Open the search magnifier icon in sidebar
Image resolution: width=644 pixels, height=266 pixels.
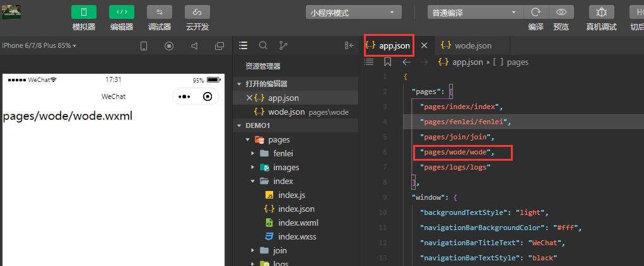[263, 45]
